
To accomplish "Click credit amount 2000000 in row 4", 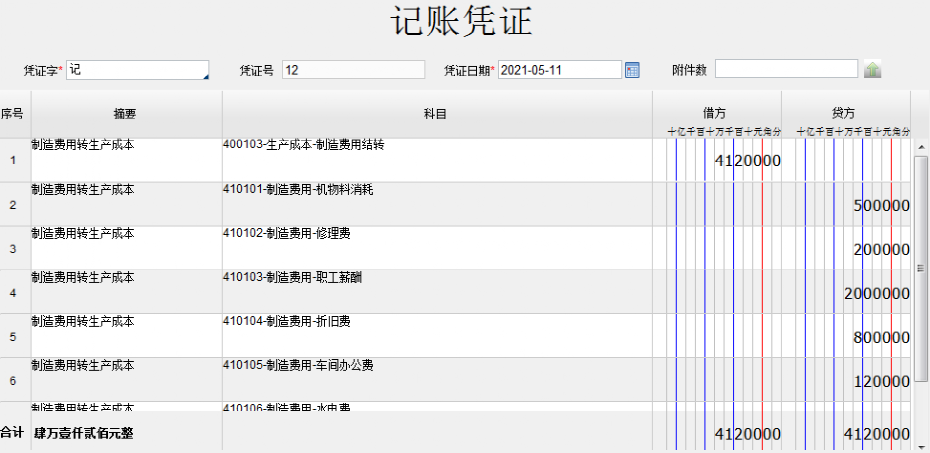I will (876, 294).
